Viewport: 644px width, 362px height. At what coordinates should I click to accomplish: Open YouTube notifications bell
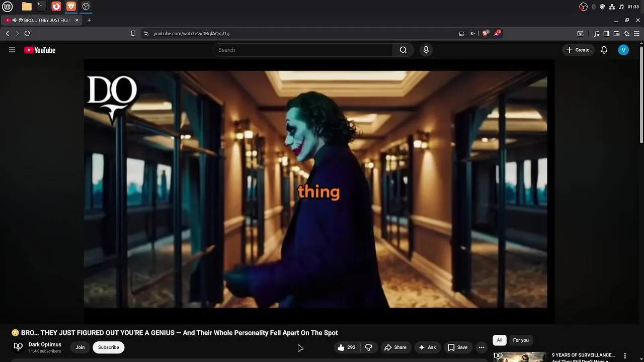(x=604, y=50)
